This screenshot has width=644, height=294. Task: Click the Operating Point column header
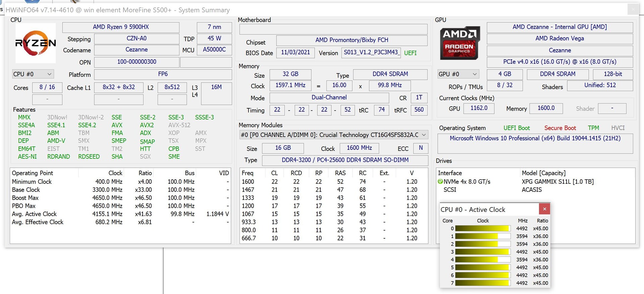[x=33, y=173]
